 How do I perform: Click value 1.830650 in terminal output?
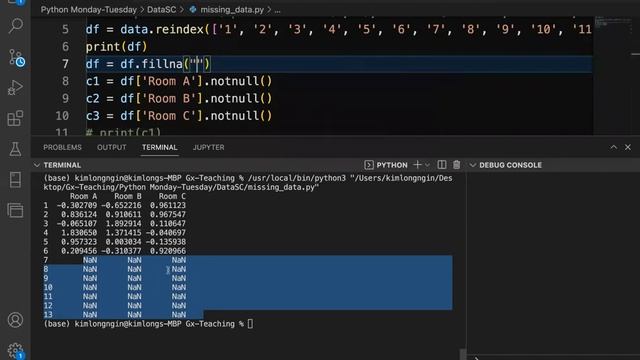coord(79,233)
